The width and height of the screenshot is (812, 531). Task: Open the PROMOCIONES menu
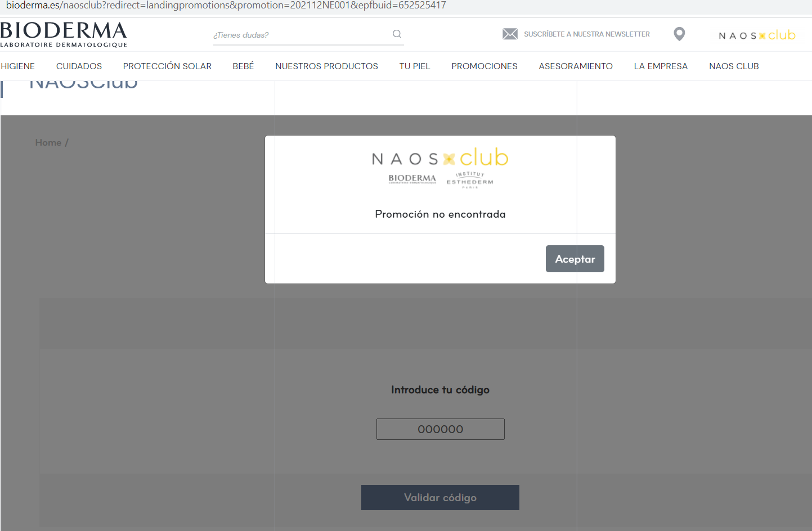(484, 66)
